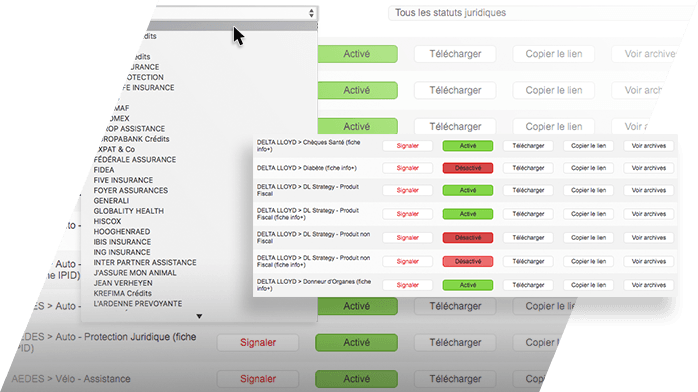Choose HOOGHENRAED entry

point(122,231)
